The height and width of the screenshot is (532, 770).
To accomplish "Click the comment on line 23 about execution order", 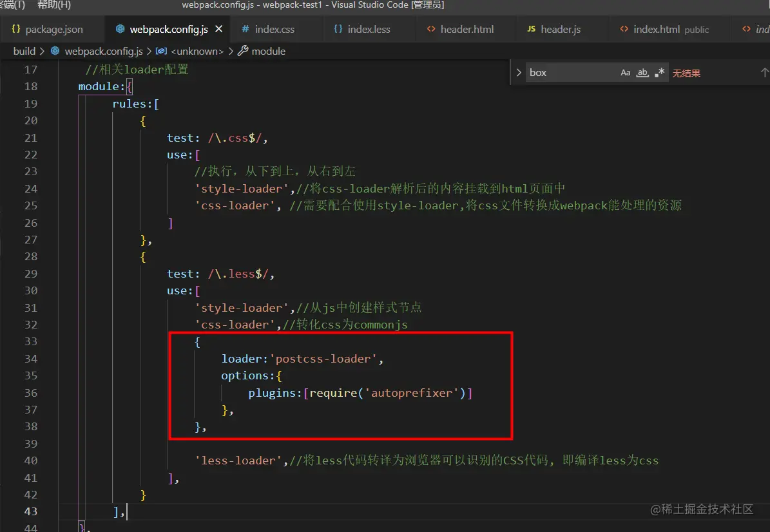I will point(274,171).
